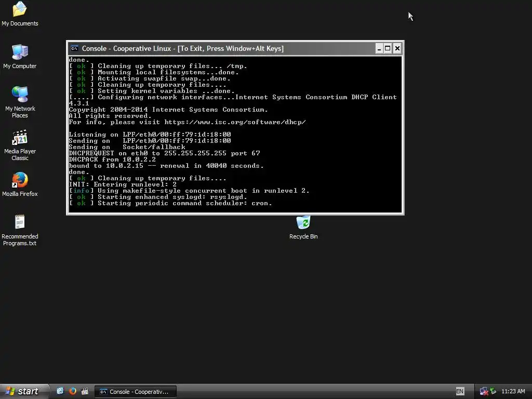The image size is (532, 399).
Task: Click the isc.org dhcp URL line
Action: 187,122
